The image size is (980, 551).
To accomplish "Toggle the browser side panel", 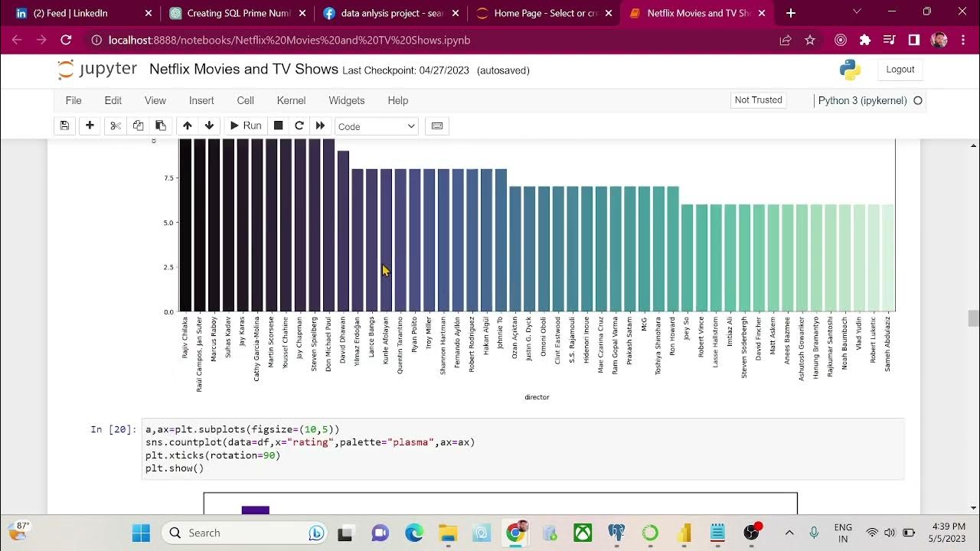I will click(x=914, y=40).
